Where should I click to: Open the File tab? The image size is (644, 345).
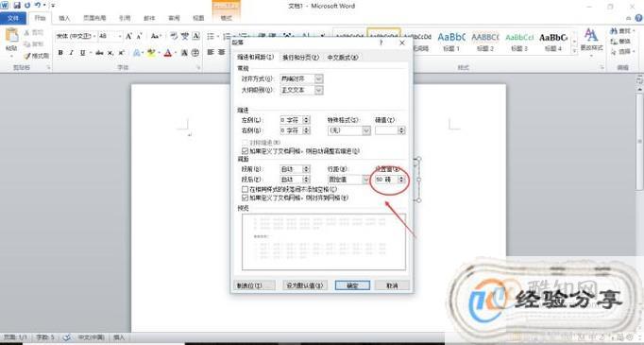(13, 18)
